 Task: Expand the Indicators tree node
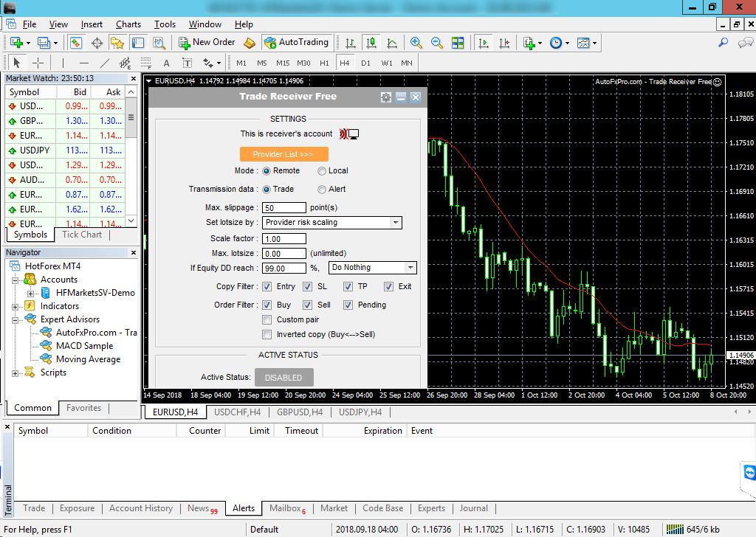point(15,306)
